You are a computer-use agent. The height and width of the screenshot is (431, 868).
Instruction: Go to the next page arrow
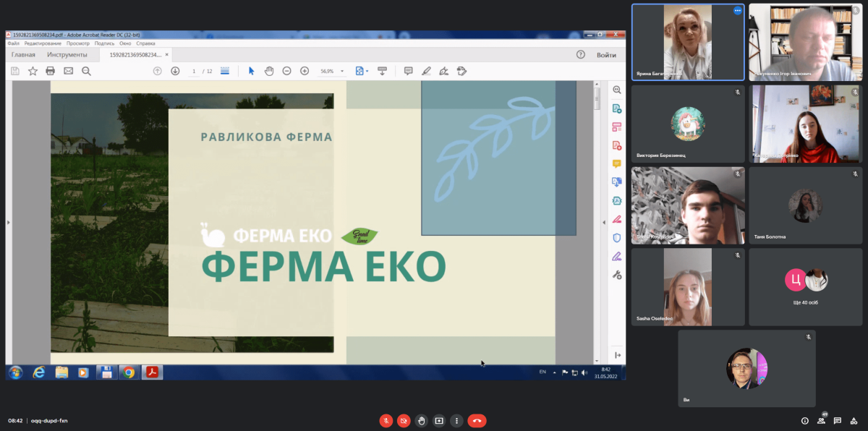tap(175, 71)
